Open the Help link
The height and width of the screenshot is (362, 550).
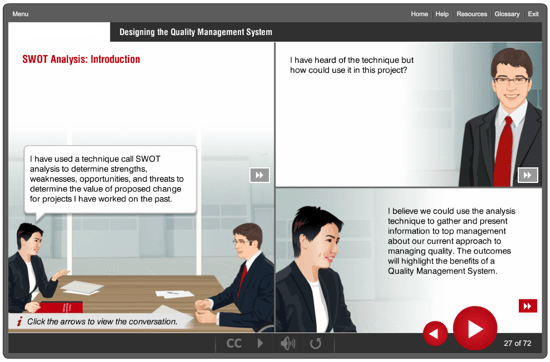pos(442,14)
